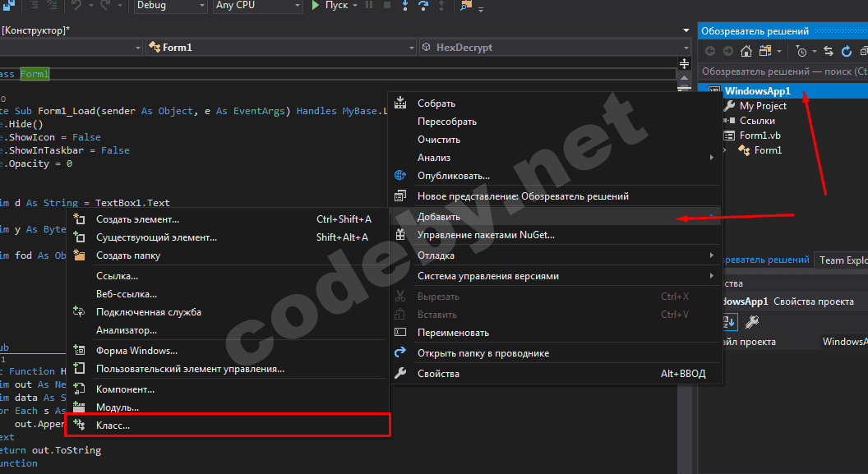
Task: Click the split editor handle above scrollbar
Action: click(x=684, y=63)
